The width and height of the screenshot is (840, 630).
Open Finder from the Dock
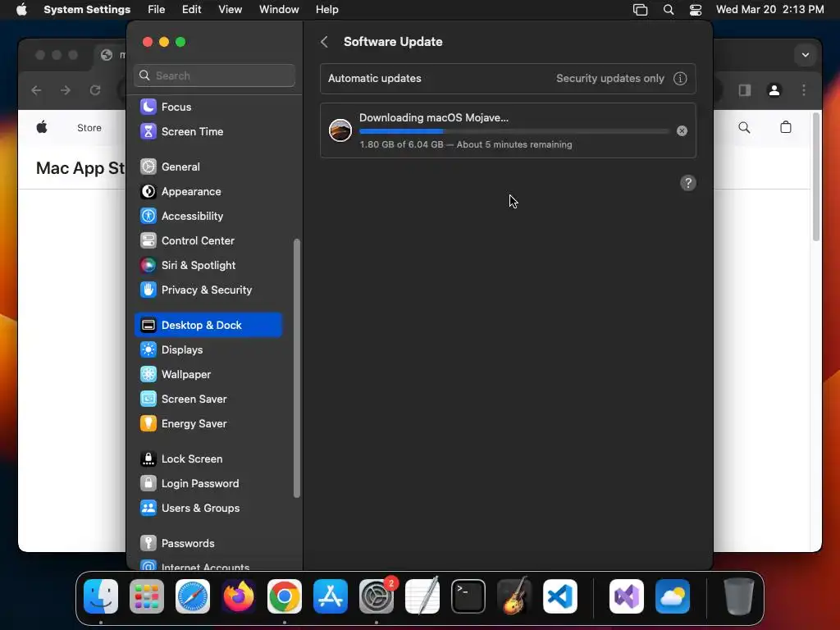101,596
